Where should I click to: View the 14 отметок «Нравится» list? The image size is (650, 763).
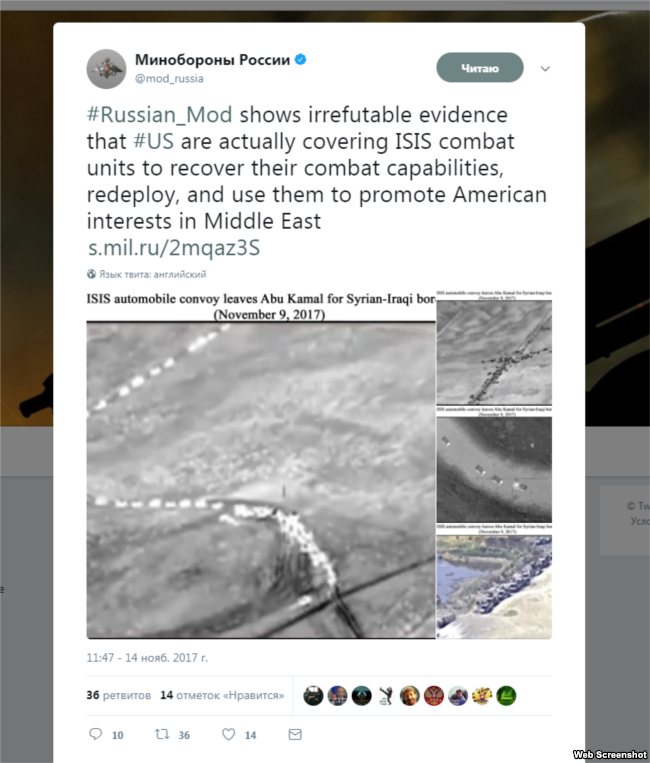(222, 695)
